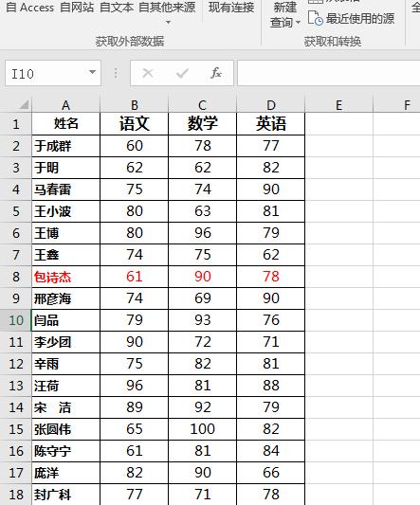Select the cell with name 辛雨

[66, 364]
